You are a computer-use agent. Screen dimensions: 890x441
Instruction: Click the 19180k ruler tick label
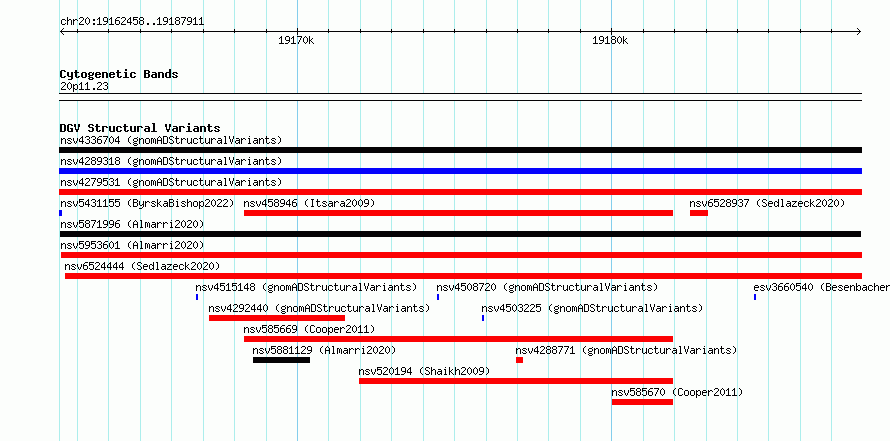(610, 40)
